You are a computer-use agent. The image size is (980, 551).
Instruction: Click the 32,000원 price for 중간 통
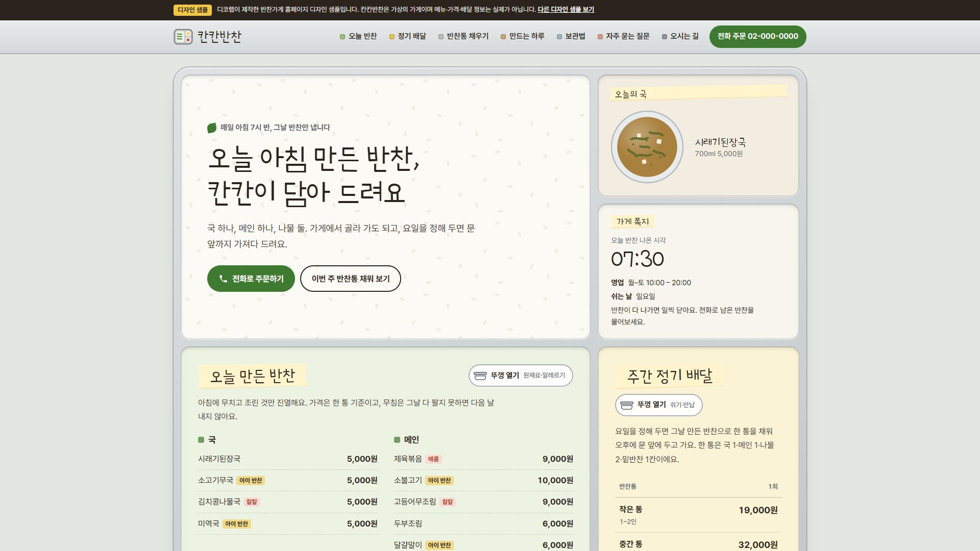tap(758, 545)
